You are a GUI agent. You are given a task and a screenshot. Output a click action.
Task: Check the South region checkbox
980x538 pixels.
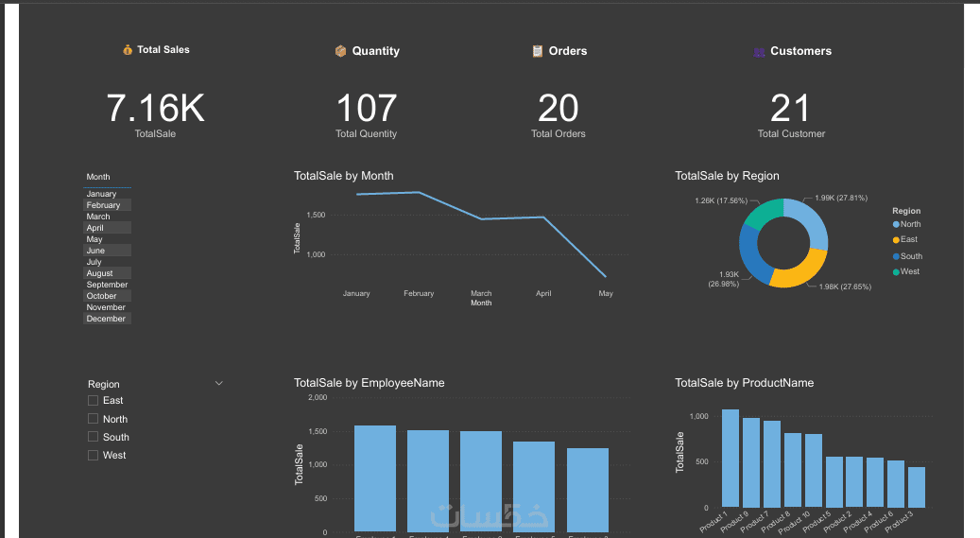pos(94,437)
